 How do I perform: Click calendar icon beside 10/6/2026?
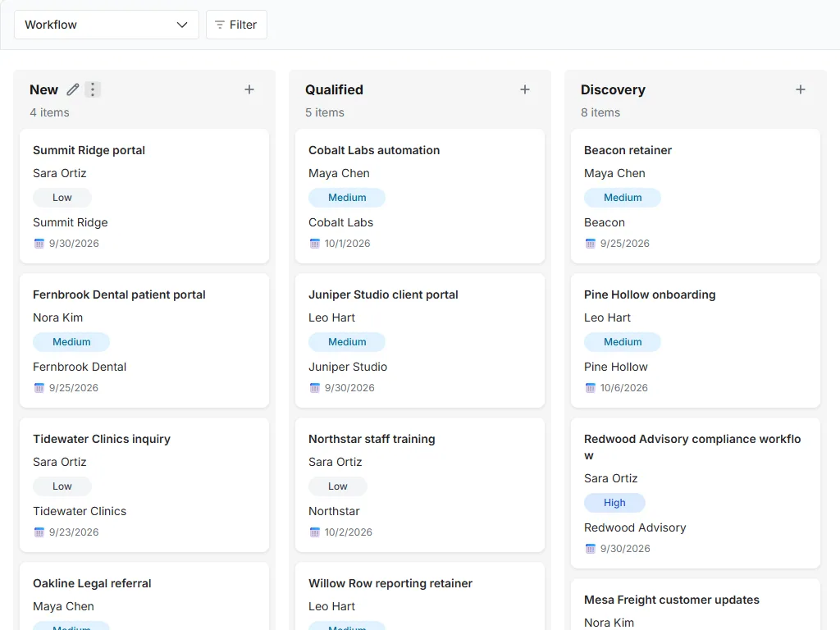591,388
